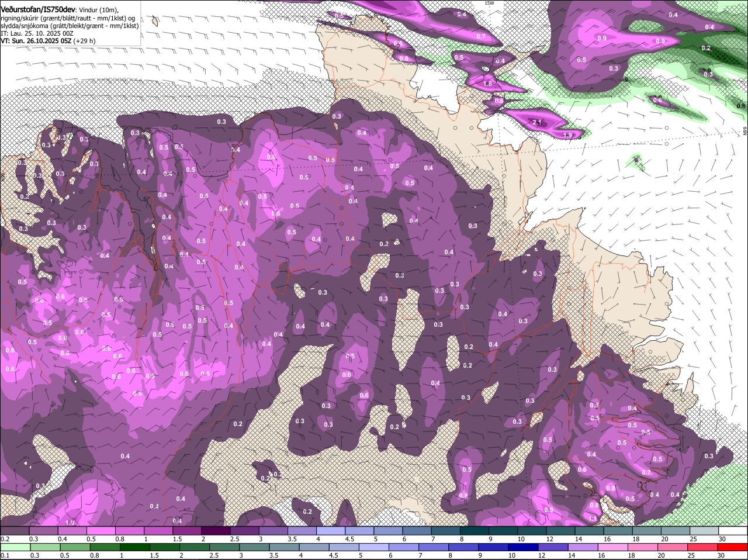This screenshot has height=560, width=748.
Task: Click the lower legend swatch above 0.8
Action: point(105,547)
